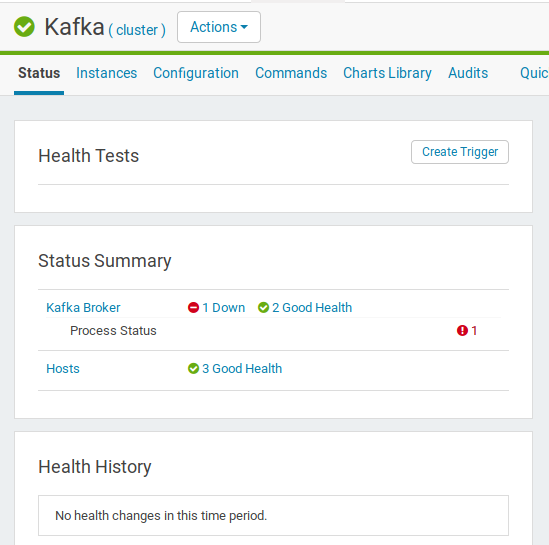Open the partially visible Quick Links tab

tap(534, 73)
